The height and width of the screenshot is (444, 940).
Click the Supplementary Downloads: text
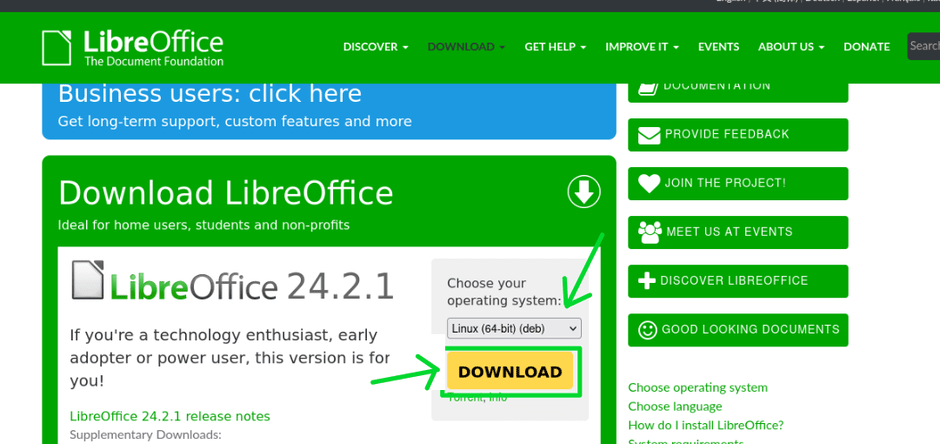(x=146, y=434)
